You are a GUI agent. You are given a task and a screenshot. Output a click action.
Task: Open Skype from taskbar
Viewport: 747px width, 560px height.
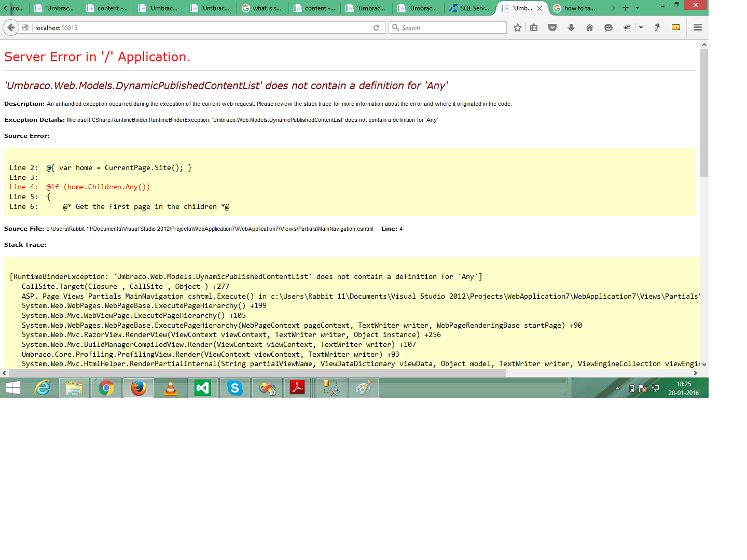click(x=235, y=388)
